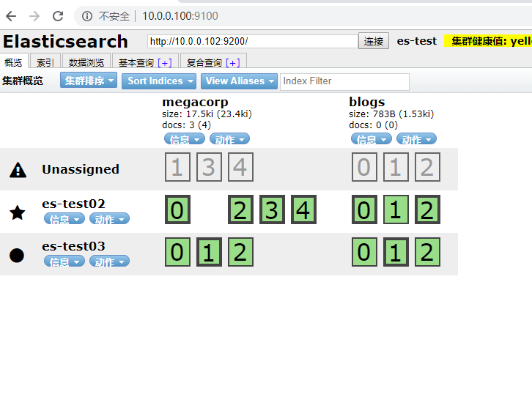
Task: Add new 基本查询 tab with [+]
Action: pyautogui.click(x=165, y=63)
